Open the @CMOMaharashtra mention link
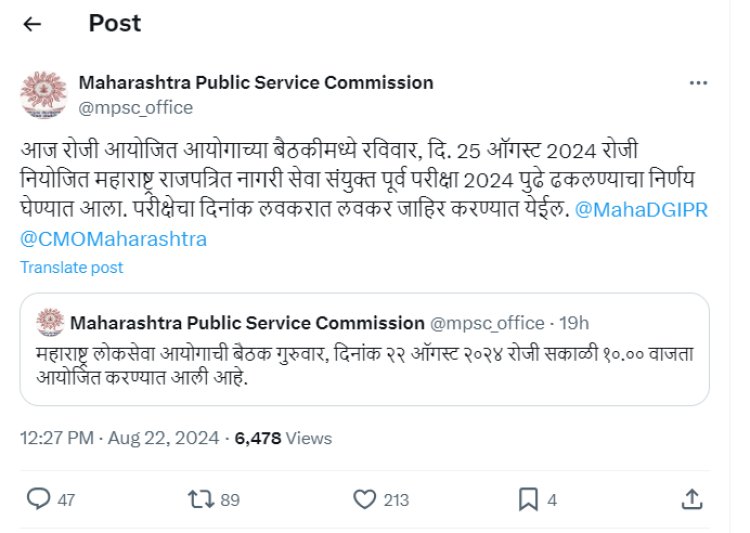Screen dimensions: 750x533 click(113, 239)
